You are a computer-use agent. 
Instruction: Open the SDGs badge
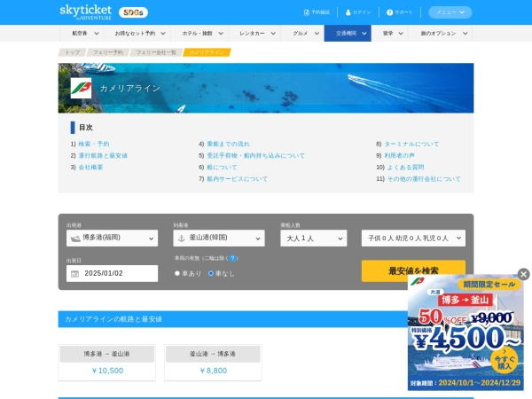pos(133,12)
